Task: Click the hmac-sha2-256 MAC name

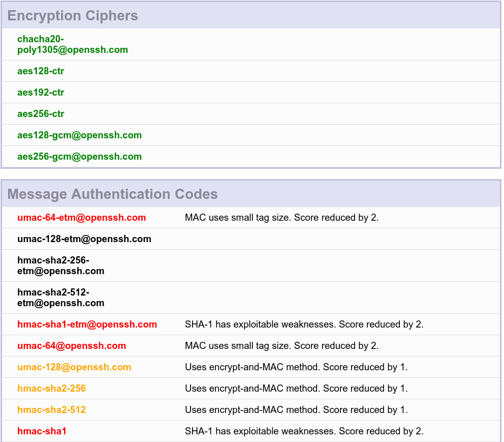Action: [x=51, y=389]
